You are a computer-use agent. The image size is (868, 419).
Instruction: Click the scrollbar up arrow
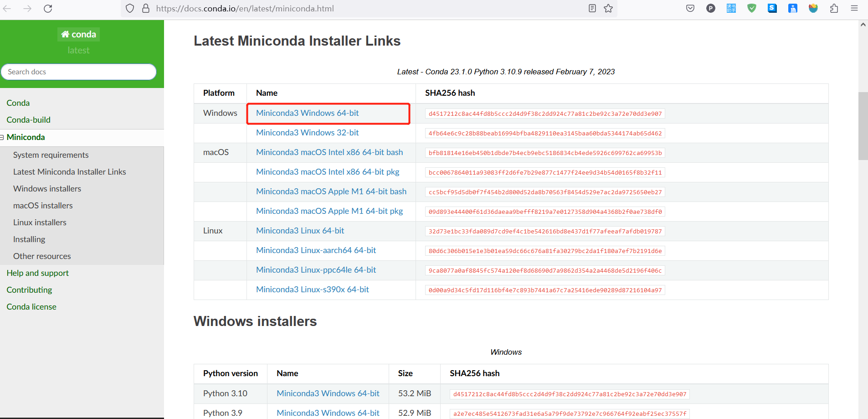tap(863, 25)
